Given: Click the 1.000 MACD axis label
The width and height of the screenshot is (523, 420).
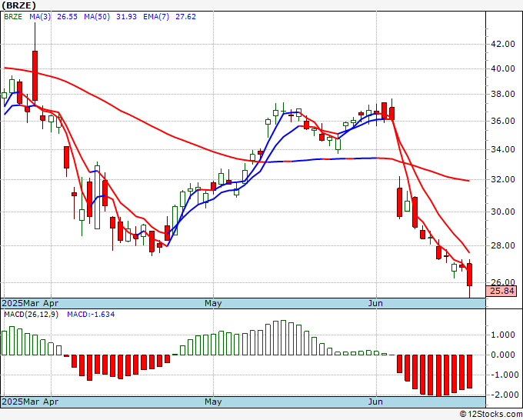Looking at the screenshot, I should (x=505, y=335).
